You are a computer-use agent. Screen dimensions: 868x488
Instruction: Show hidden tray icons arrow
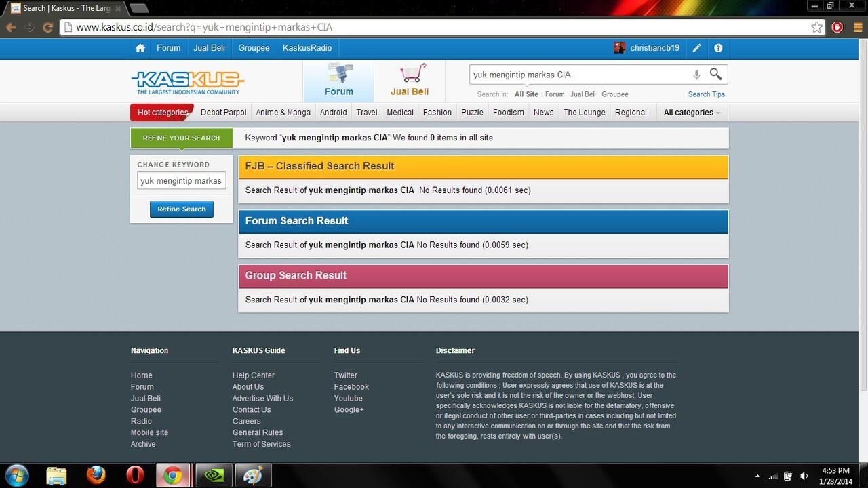coord(757,476)
